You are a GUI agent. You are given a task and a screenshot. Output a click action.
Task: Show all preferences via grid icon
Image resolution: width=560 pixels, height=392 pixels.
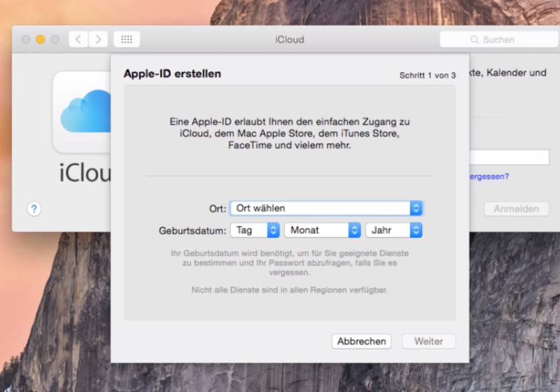127,39
